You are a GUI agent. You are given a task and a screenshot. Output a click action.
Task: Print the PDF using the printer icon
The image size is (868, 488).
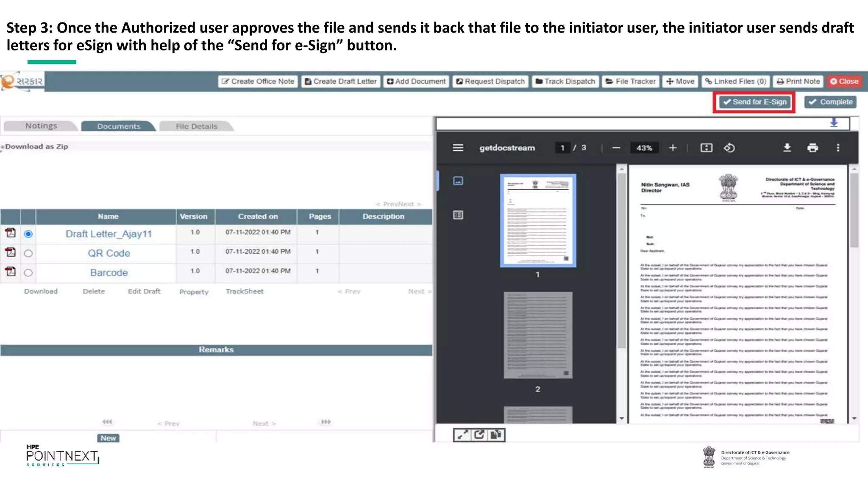(812, 148)
